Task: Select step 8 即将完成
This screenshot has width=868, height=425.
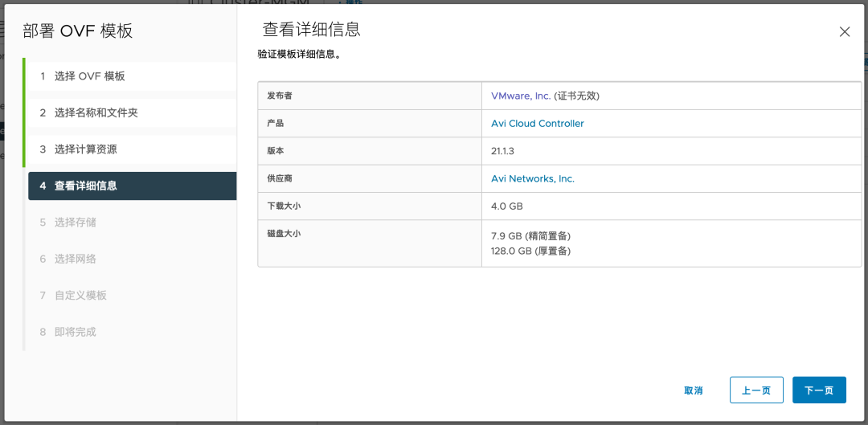Action: click(133, 332)
